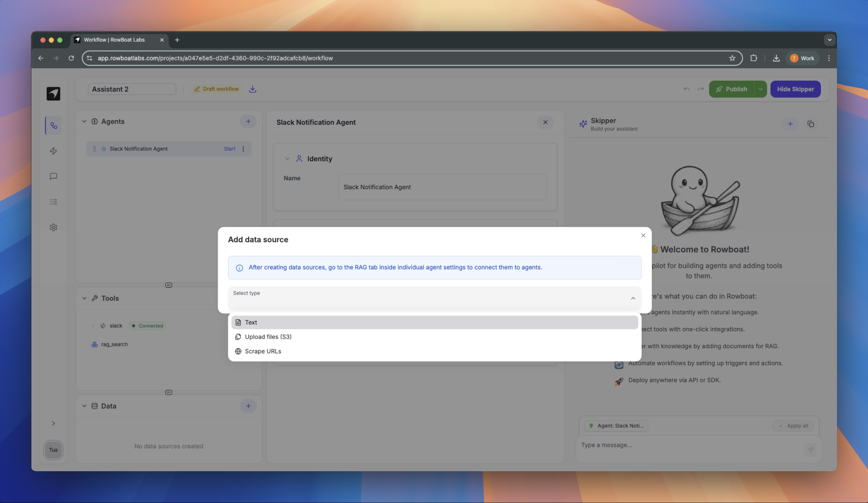Screen dimensions: 868x503
Task: Click the Hide Skipper button
Action: point(795,89)
